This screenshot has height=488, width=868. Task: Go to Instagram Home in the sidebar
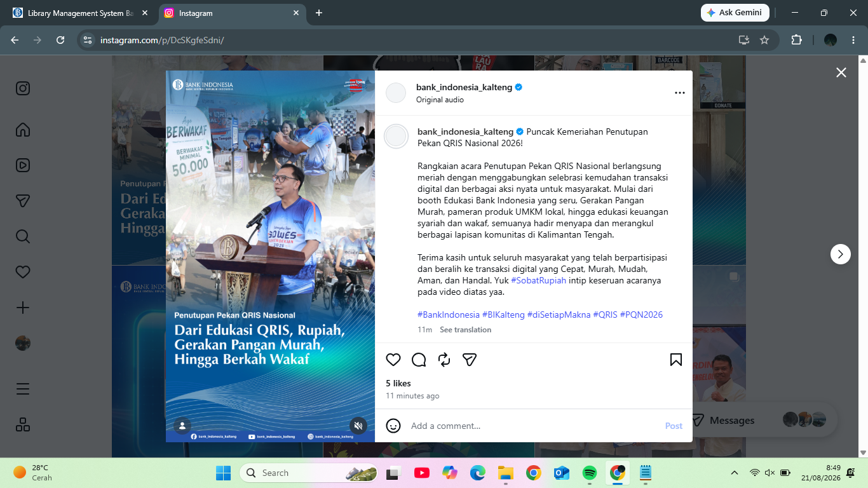(x=23, y=130)
